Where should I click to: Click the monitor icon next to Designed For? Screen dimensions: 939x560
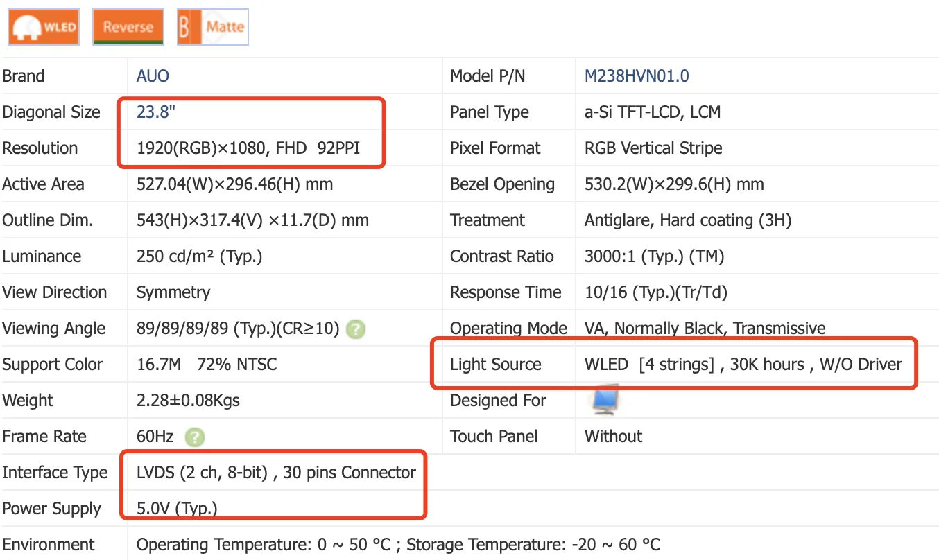pyautogui.click(x=603, y=401)
